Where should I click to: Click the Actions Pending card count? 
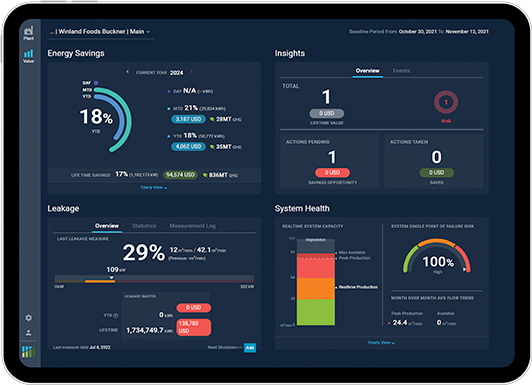click(x=332, y=157)
